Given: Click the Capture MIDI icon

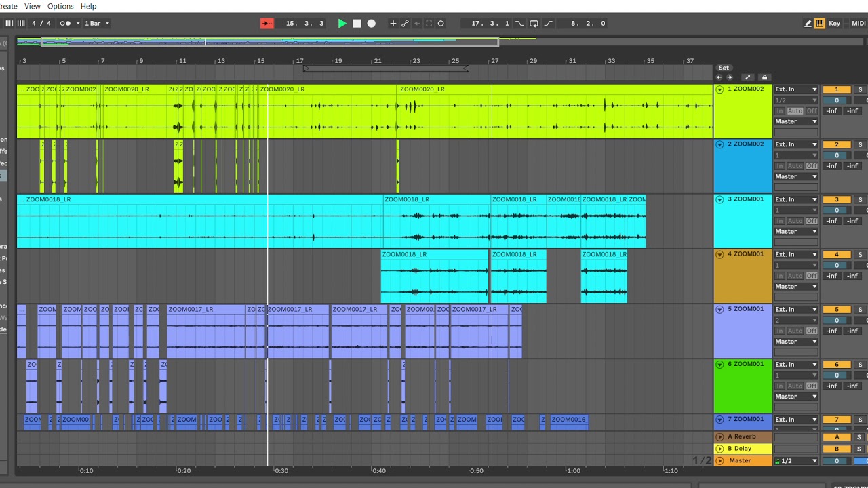Looking at the screenshot, I should (429, 23).
